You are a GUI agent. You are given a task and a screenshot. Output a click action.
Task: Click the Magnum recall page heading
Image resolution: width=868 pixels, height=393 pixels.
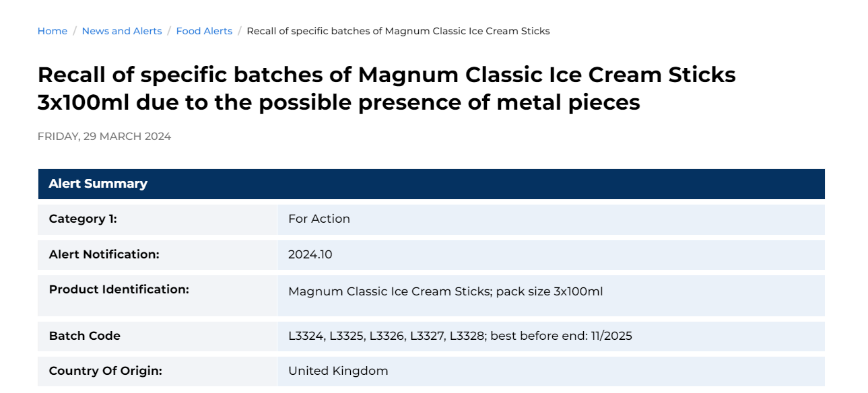(387, 88)
